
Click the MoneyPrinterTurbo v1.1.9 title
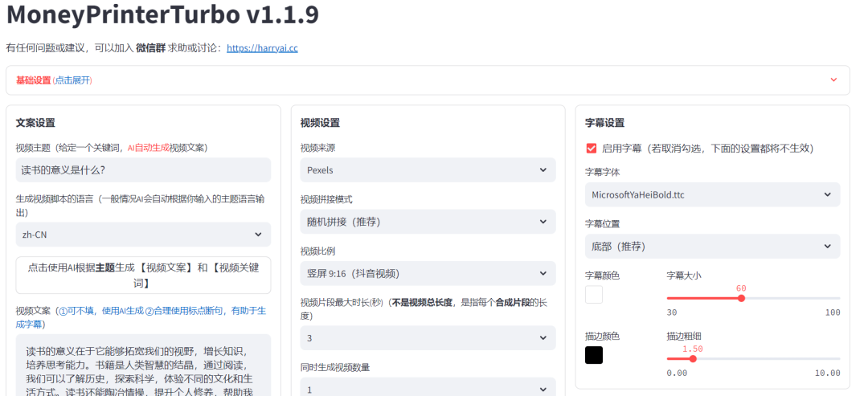[x=162, y=14]
